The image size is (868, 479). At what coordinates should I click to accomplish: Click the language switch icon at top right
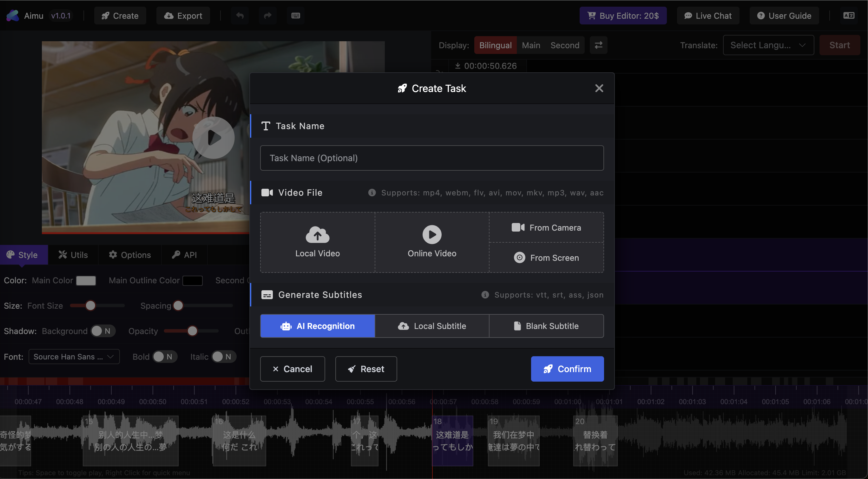pyautogui.click(x=848, y=16)
